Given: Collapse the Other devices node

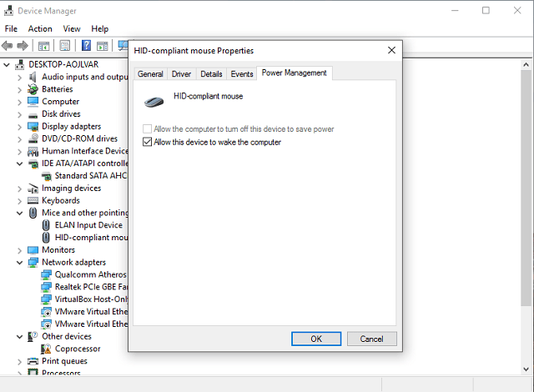Looking at the screenshot, I should (20, 336).
